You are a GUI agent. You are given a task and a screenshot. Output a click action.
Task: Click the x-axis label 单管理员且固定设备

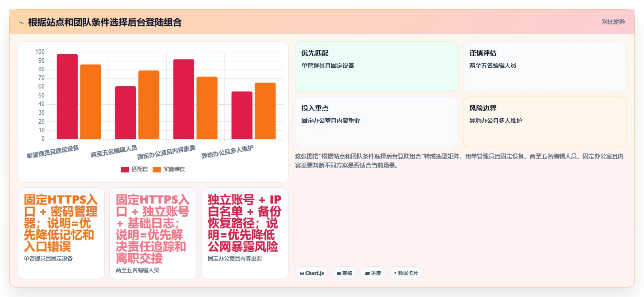(x=53, y=152)
